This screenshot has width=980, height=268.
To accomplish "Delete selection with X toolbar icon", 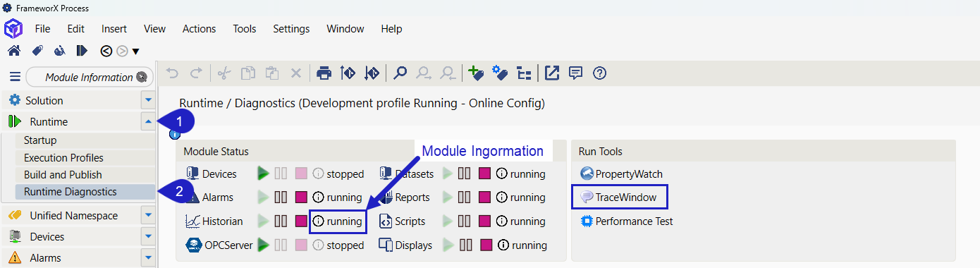I will click(296, 73).
